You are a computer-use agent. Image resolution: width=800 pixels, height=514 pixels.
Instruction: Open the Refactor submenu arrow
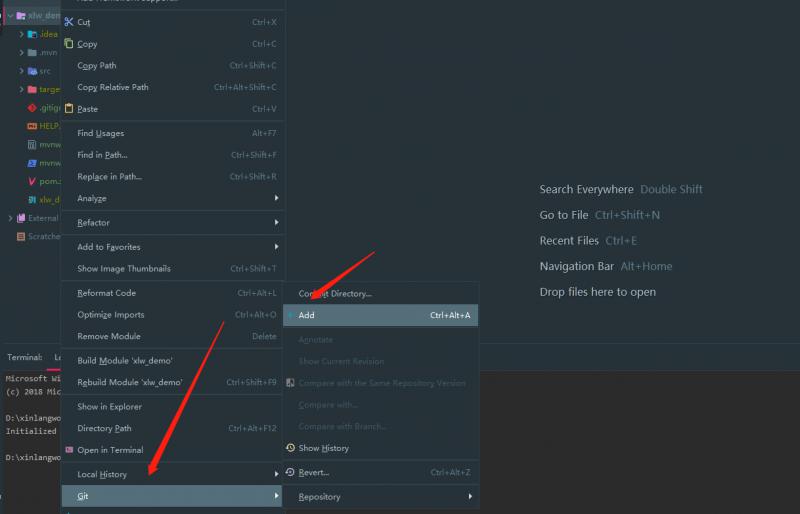(276, 223)
